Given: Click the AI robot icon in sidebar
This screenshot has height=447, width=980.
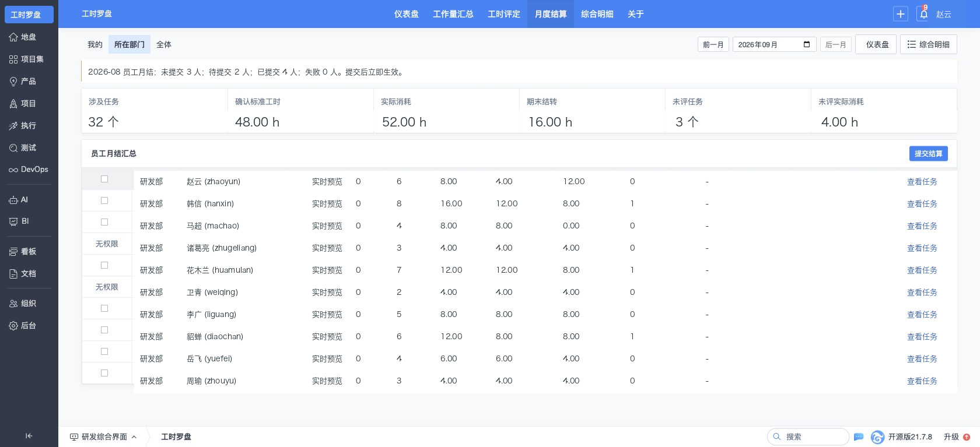Looking at the screenshot, I should coord(13,200).
